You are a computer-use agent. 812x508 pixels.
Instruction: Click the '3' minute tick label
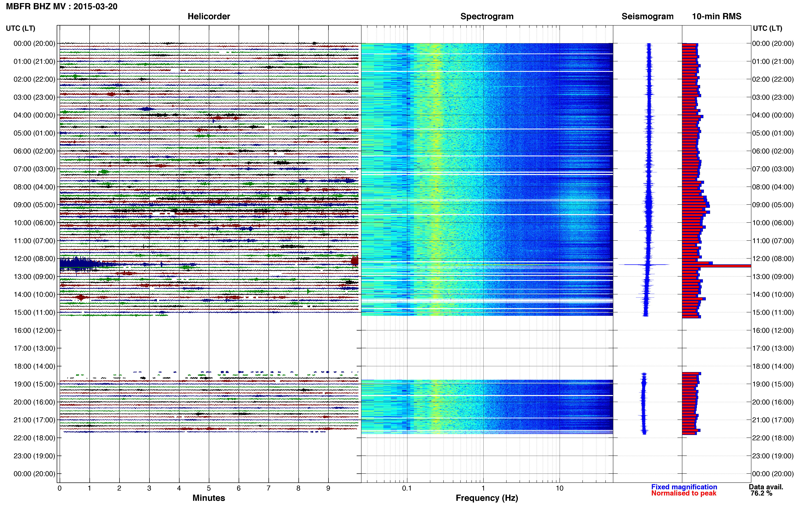pos(149,488)
